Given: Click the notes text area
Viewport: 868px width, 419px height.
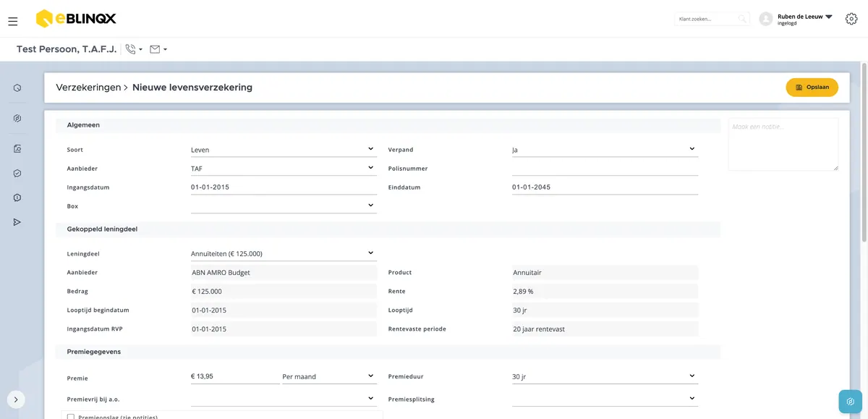Looking at the screenshot, I should pyautogui.click(x=783, y=145).
